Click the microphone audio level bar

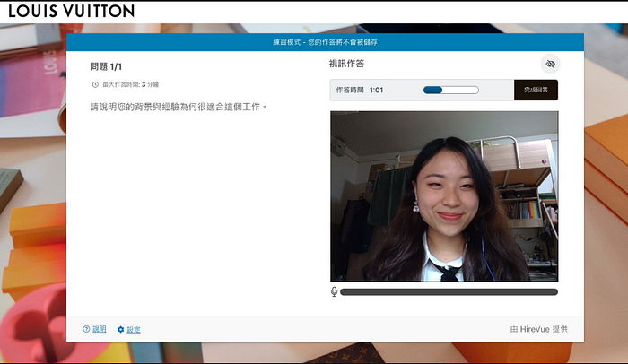click(x=449, y=292)
